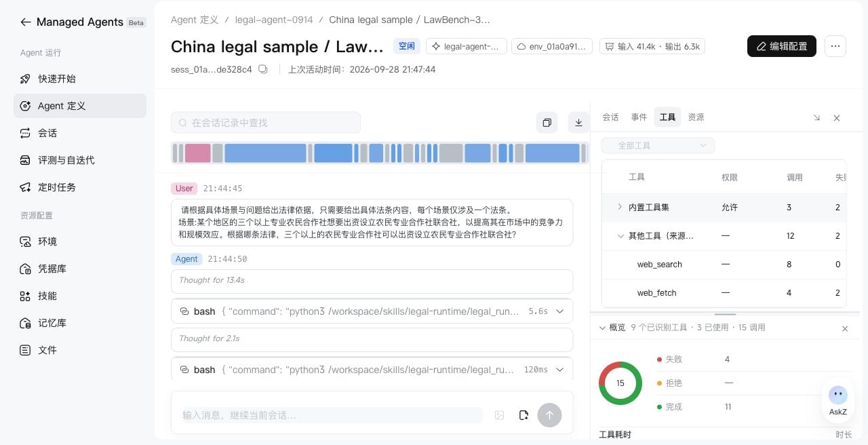Click the widest blue segment of timeline
The width and height of the screenshot is (868, 445).
(x=265, y=153)
